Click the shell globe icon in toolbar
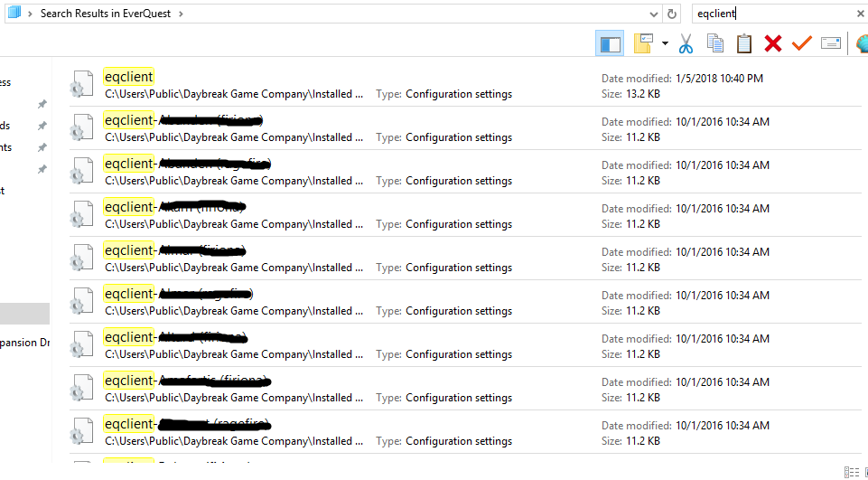 pyautogui.click(x=861, y=43)
